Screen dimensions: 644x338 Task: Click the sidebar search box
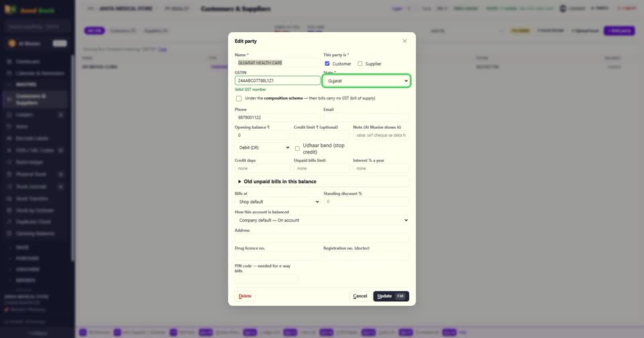(x=37, y=26)
